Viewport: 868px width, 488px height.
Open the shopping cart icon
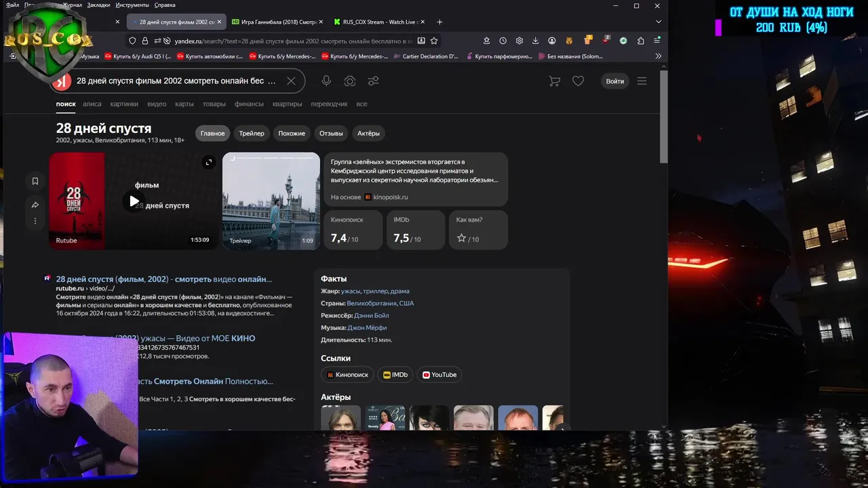coord(554,81)
